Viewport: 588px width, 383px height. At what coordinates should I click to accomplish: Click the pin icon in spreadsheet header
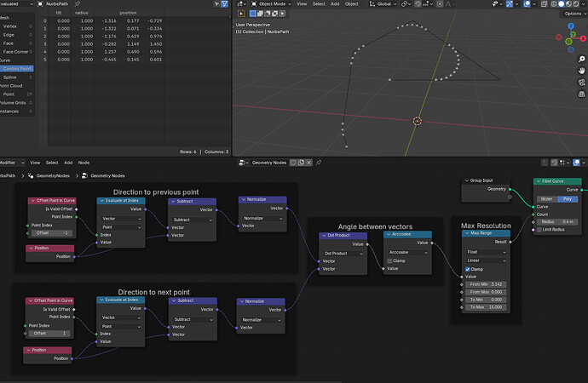pos(78,3)
